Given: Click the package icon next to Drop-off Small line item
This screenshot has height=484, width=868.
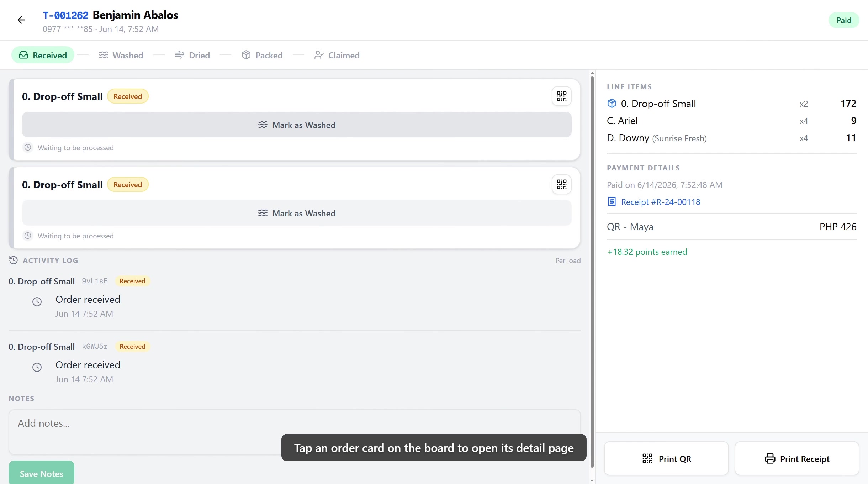Looking at the screenshot, I should [612, 104].
